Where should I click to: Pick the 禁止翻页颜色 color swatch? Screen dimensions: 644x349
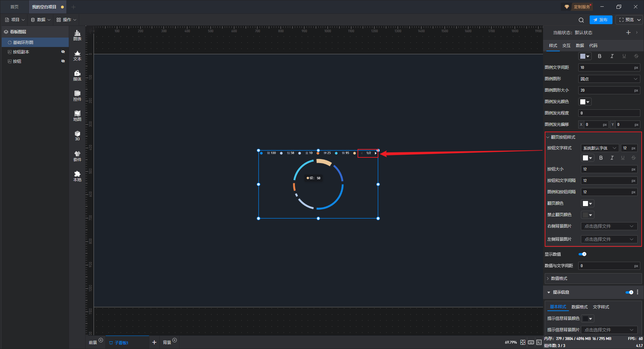[587, 215]
